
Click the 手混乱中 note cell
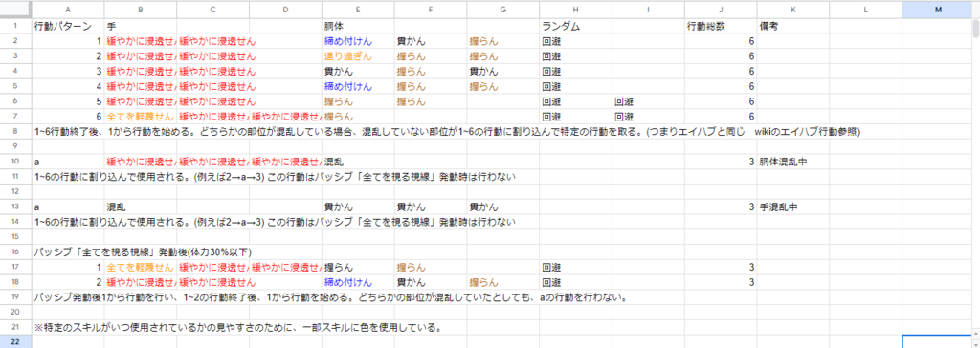point(793,207)
